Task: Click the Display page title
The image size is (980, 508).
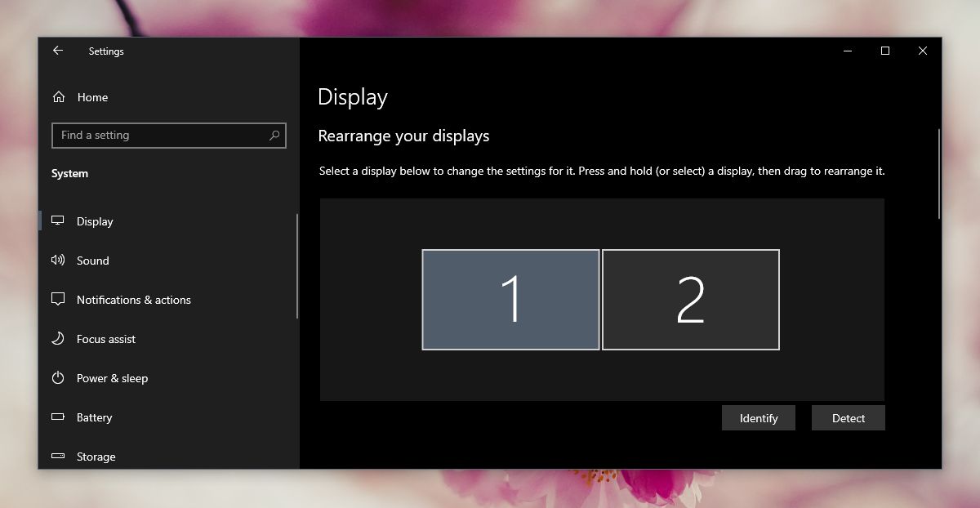Action: click(353, 97)
